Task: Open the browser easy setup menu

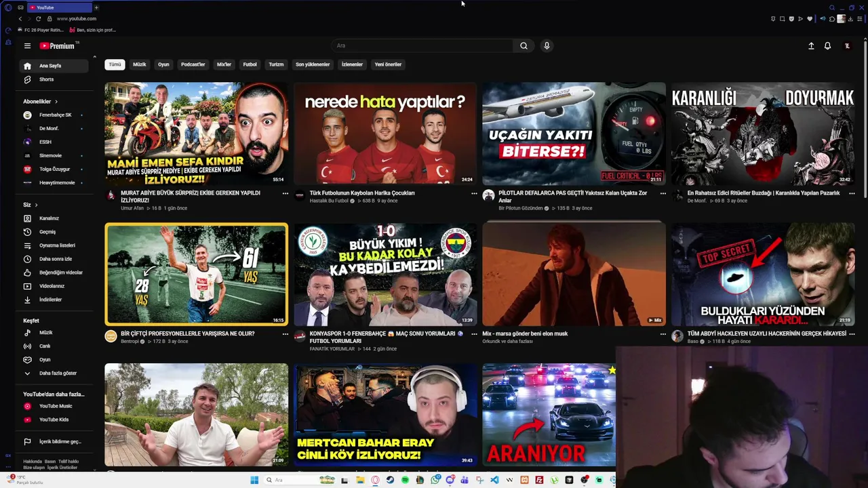Action: (x=860, y=19)
